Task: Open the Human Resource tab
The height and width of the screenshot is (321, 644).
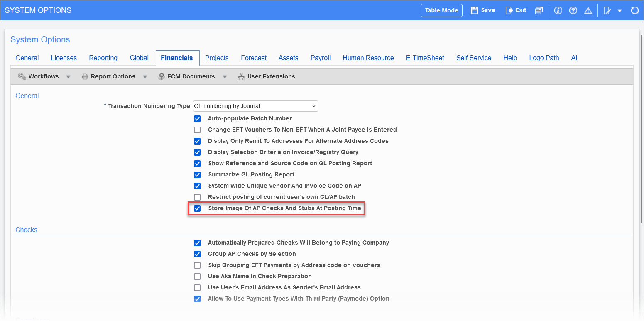Action: click(368, 58)
